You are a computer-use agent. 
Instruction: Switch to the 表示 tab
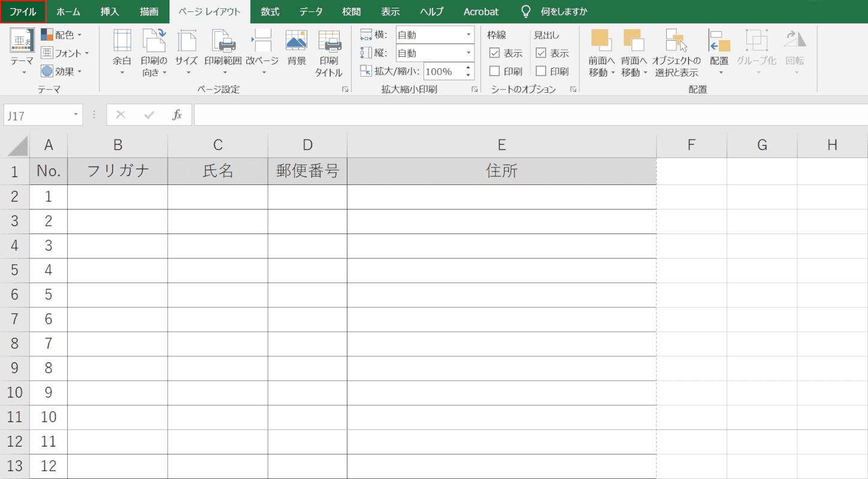point(391,12)
